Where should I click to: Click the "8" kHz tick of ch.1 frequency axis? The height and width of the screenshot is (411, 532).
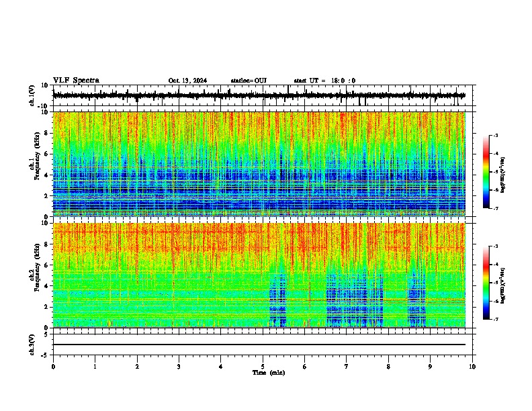46,133
